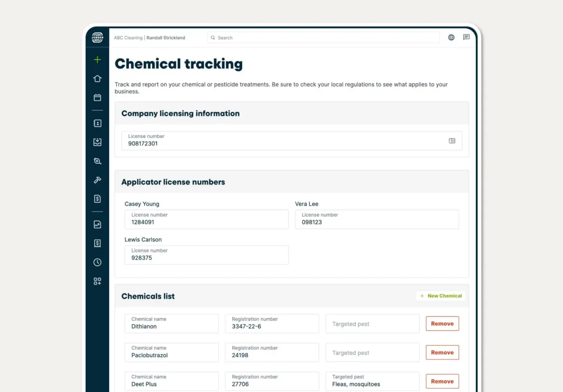Click the Randall Strickland user name
This screenshot has width=563, height=392.
[166, 38]
